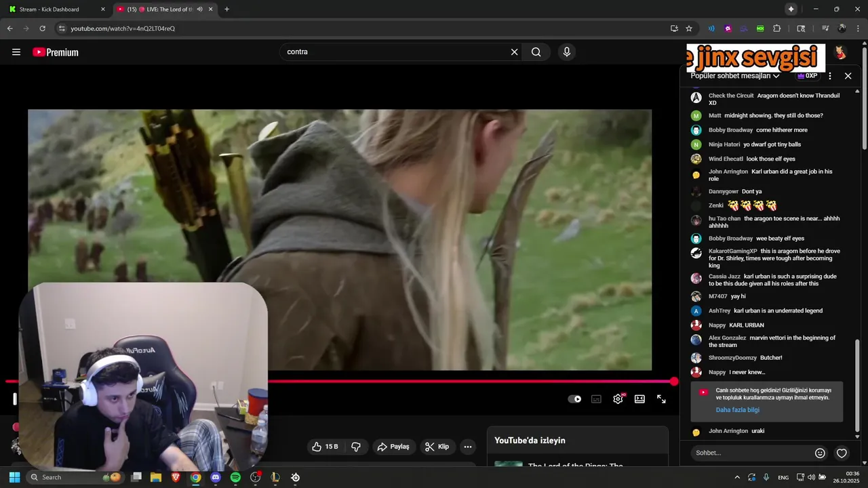
Task: Open chat options three-dot menu
Action: 830,76
